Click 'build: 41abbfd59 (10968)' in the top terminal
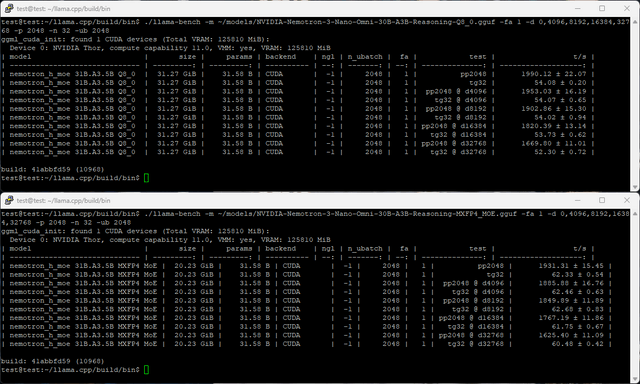 click(x=53, y=169)
